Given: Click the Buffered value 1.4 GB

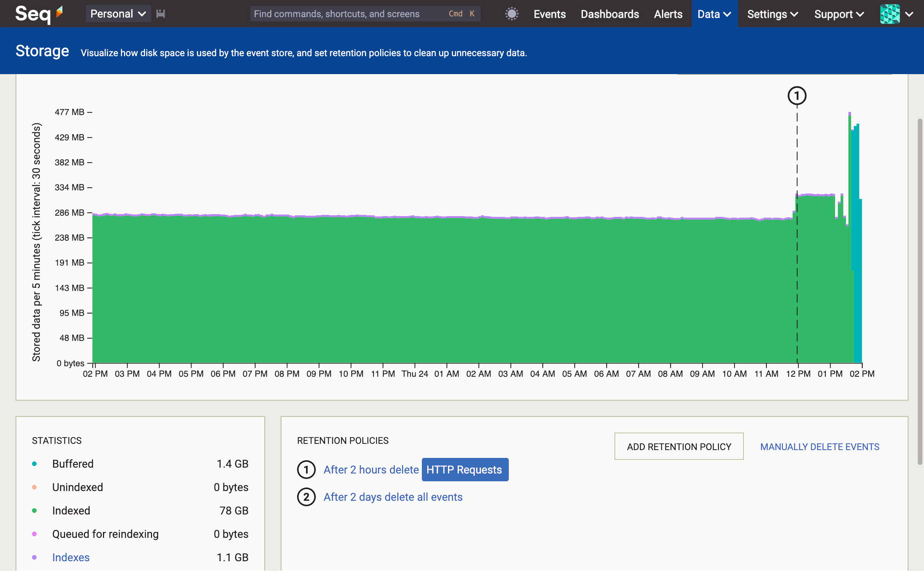Looking at the screenshot, I should point(232,464).
